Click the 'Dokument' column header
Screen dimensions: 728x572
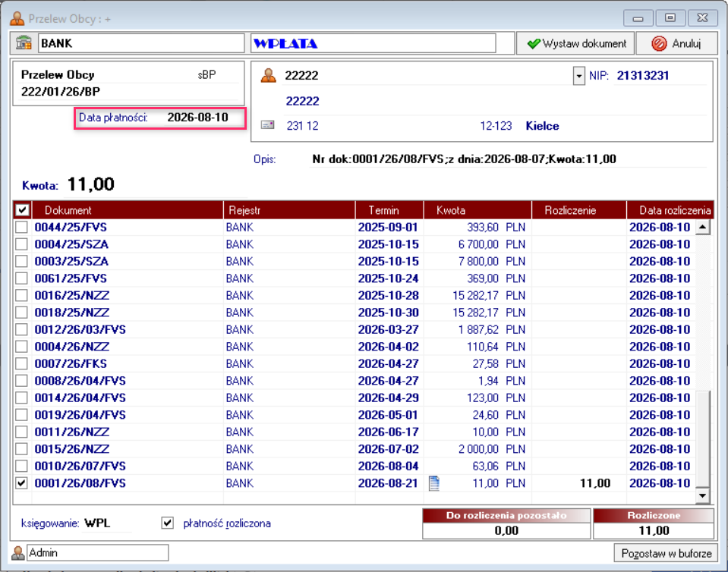point(128,210)
